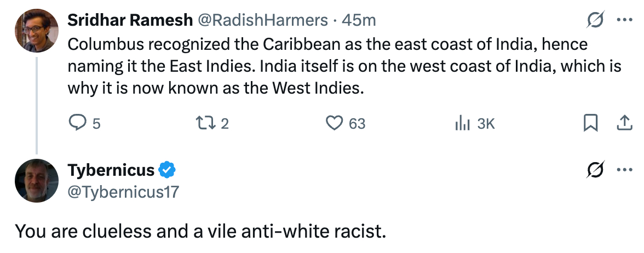Click the reply icon on Sridhar Ramesh's tweet
The image size is (644, 253).
75,124
